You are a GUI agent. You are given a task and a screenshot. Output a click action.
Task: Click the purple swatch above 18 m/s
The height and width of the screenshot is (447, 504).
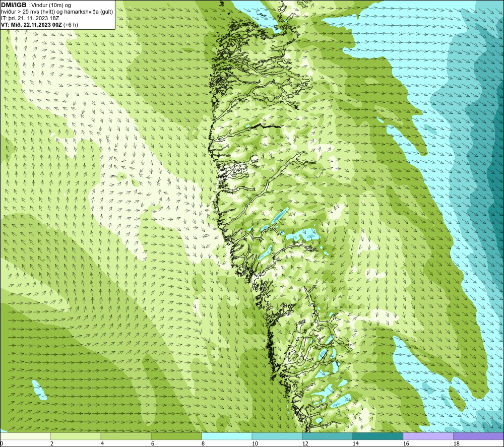pos(479,436)
